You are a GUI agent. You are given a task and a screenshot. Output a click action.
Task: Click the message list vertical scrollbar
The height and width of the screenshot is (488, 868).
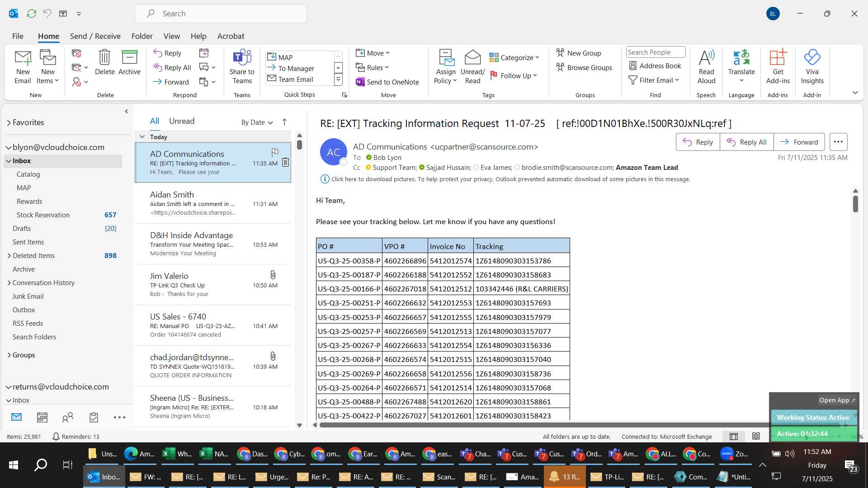pos(299,280)
